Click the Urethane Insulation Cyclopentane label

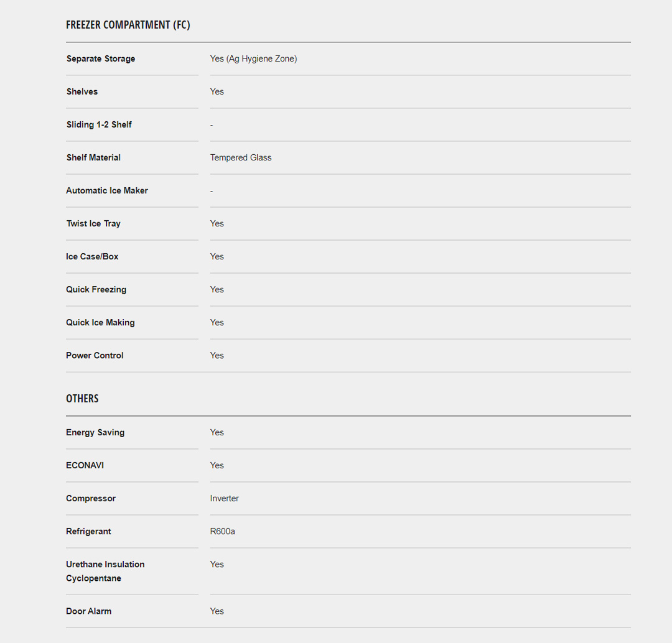coord(105,571)
